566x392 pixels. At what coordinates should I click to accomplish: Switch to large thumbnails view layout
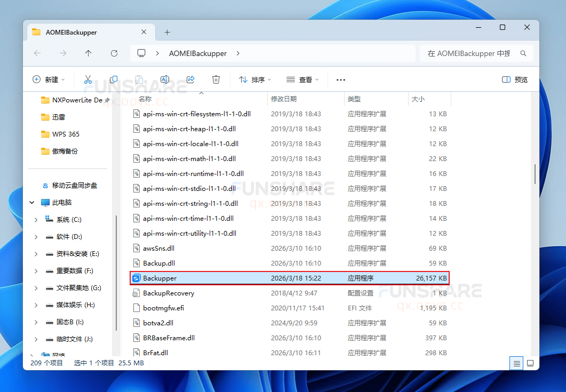click(530, 363)
